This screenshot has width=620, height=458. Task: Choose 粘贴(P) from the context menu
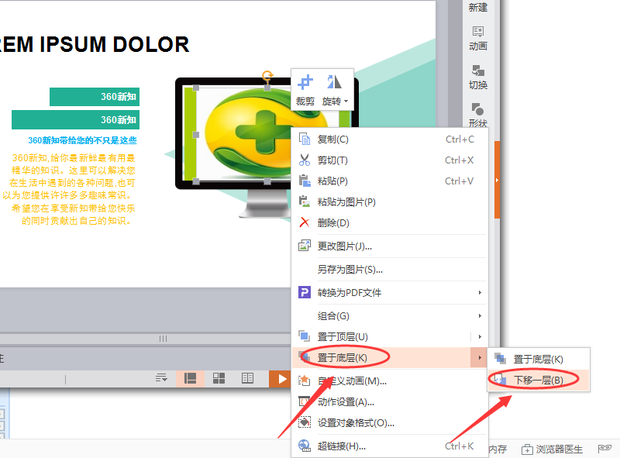[389, 181]
